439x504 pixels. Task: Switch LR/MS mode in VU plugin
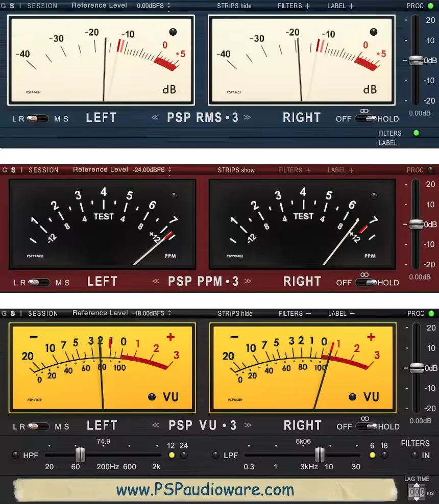38,426
